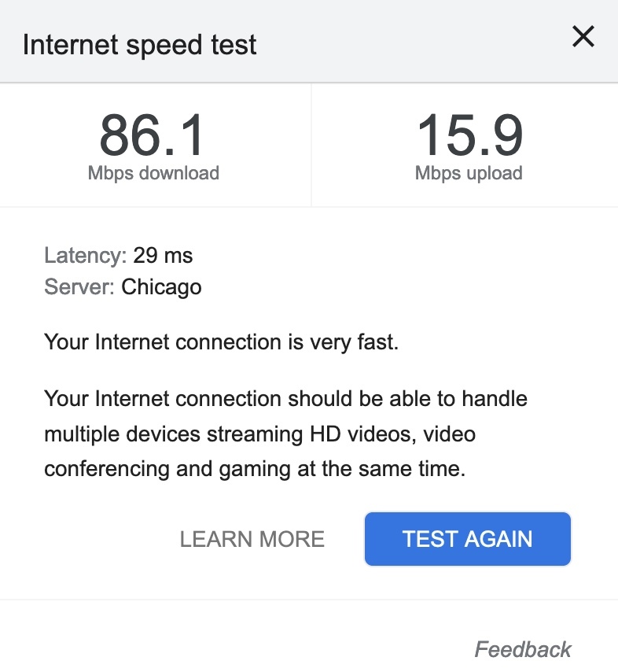Click the 'conferencing and gaming' text line
Image resolution: width=618 pixels, height=672 pixels.
click(255, 469)
